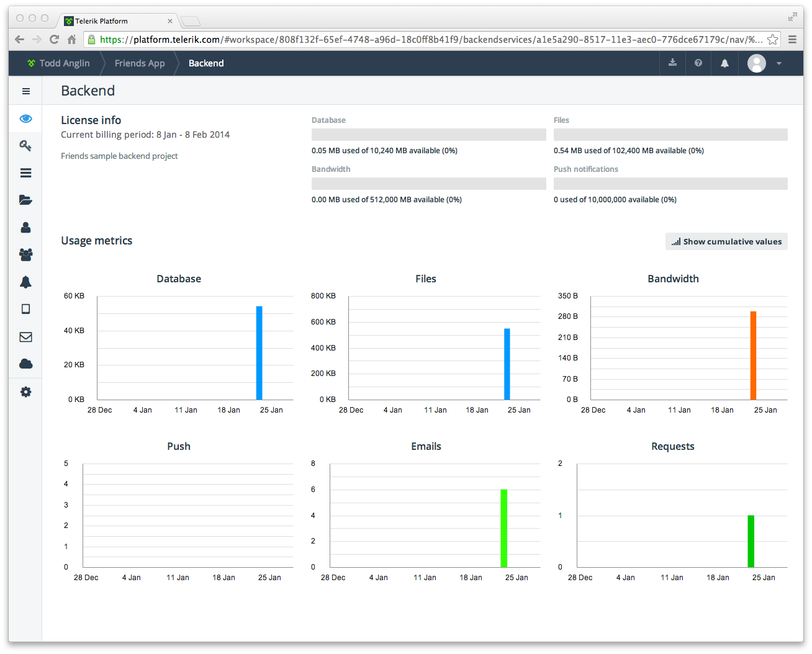
Task: Expand the user avatar dropdown arrow
Action: pos(778,63)
